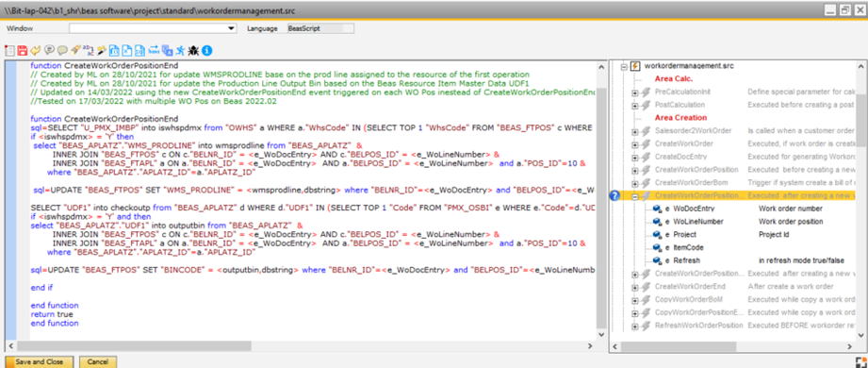The image size is (868, 368).
Task: Expand the CreateDocEntry node
Action: point(635,157)
